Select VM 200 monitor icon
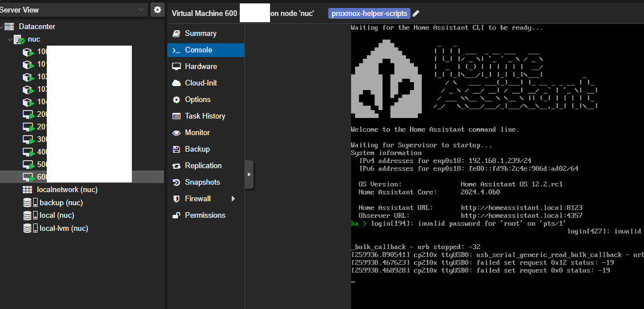Viewport: 644px width, 309px height. pos(28,115)
